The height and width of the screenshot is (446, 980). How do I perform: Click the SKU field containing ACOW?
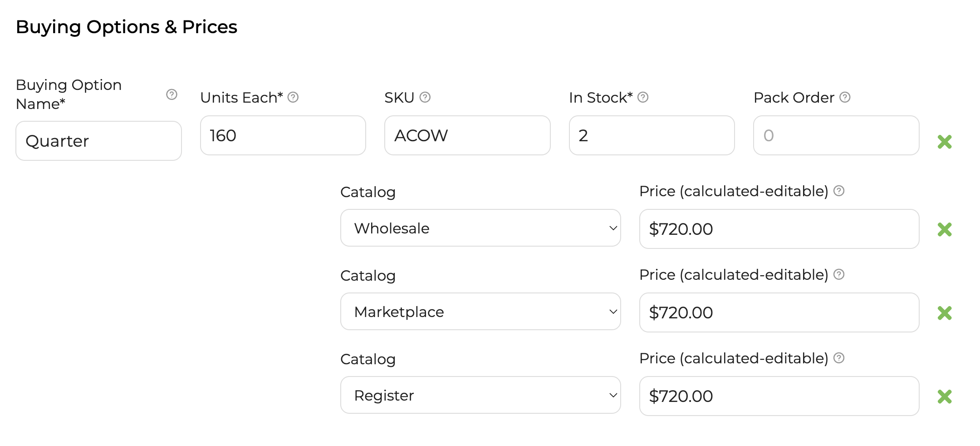coord(467,135)
